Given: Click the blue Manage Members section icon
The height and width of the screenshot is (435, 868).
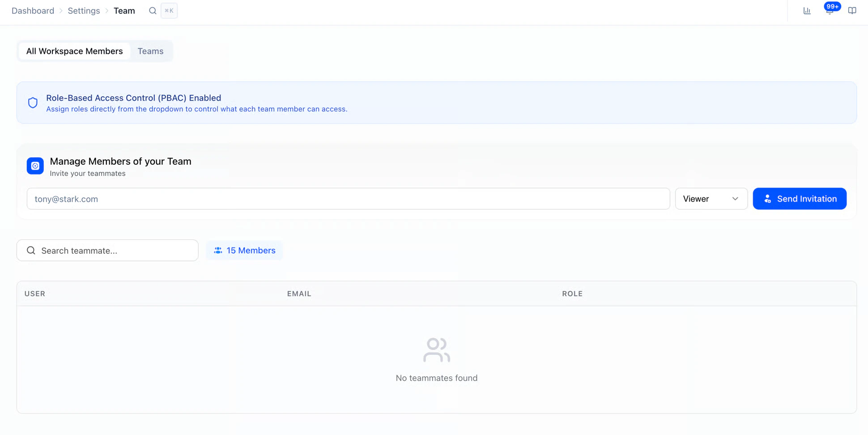Looking at the screenshot, I should pyautogui.click(x=35, y=166).
